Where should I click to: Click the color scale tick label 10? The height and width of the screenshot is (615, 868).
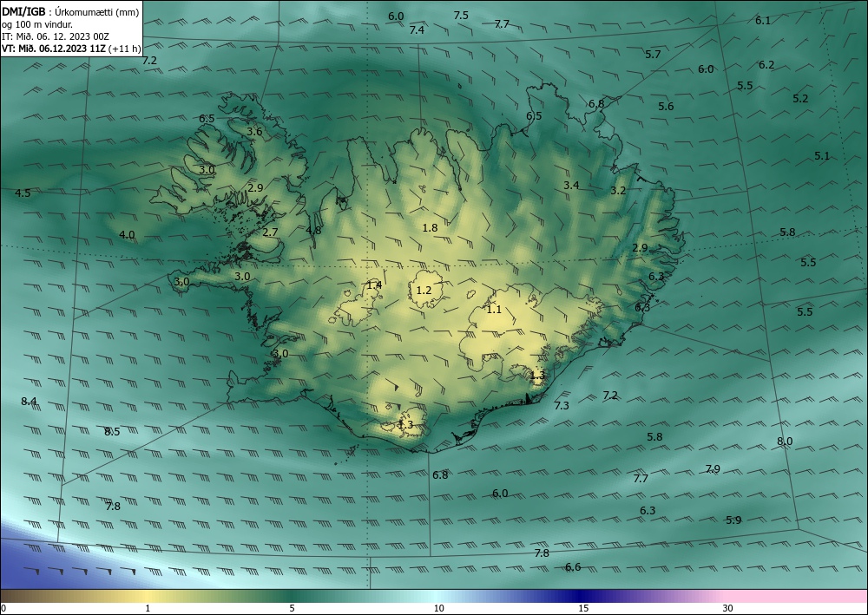(x=439, y=609)
